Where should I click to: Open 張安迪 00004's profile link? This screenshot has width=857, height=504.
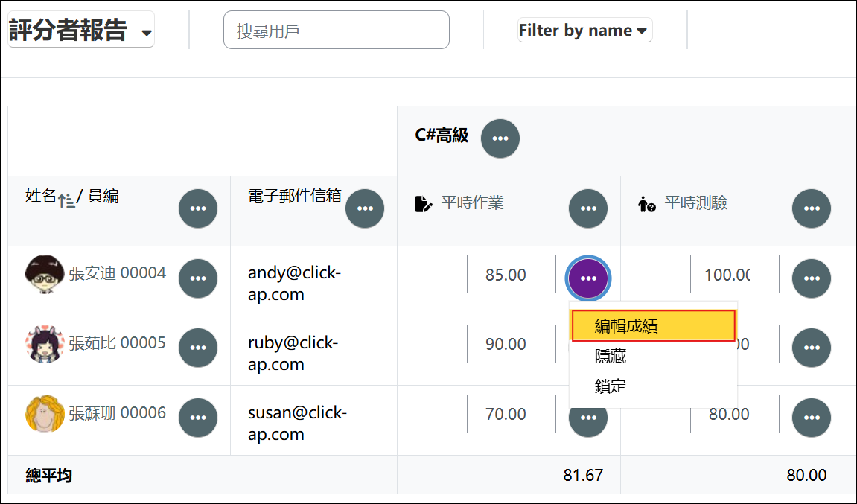[117, 272]
